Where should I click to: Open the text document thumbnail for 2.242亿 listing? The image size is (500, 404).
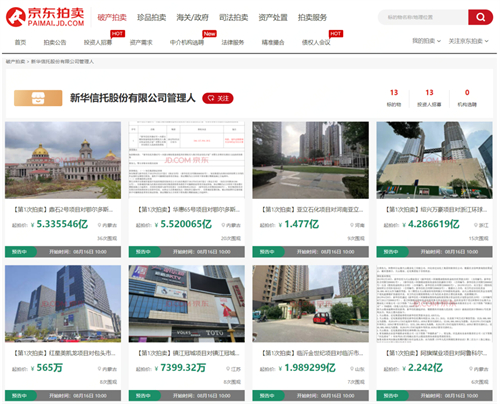434,304
